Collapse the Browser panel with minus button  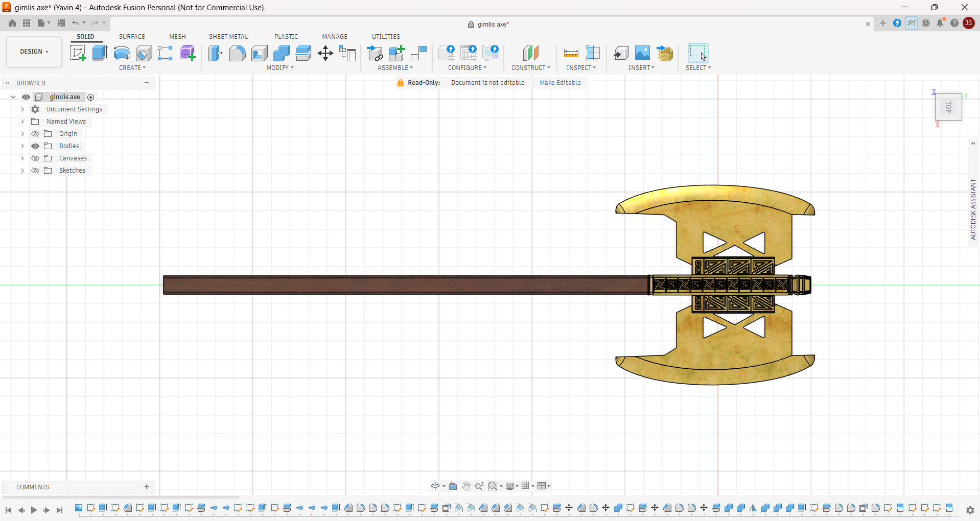point(147,83)
